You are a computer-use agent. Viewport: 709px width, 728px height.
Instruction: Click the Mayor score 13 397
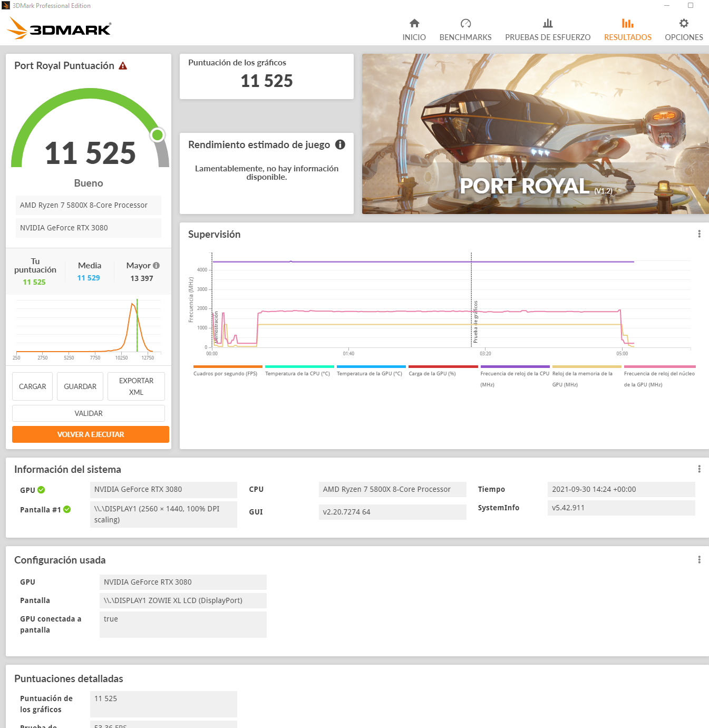[x=142, y=278]
